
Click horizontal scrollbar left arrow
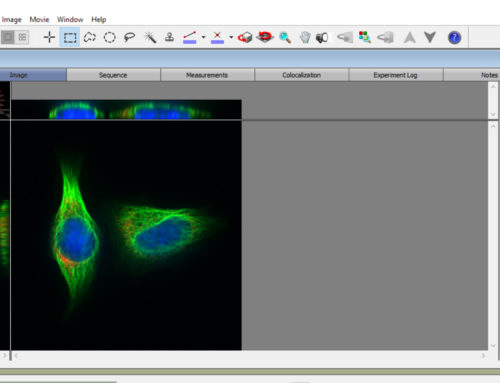(16, 356)
